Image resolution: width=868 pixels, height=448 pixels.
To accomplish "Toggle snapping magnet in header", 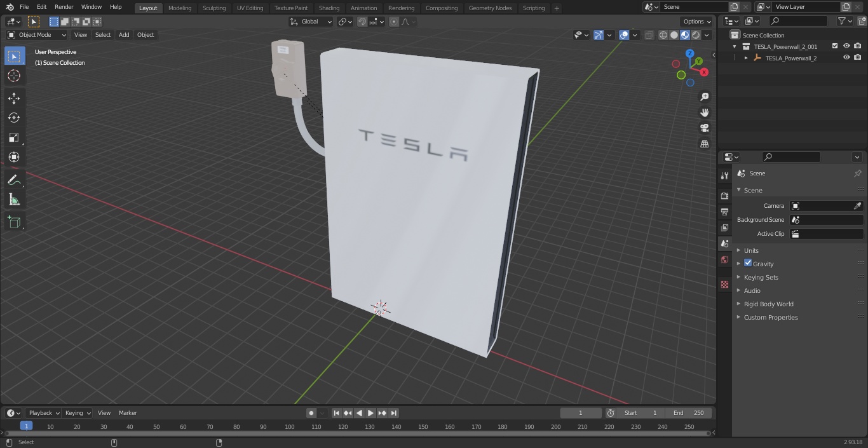I will (362, 22).
